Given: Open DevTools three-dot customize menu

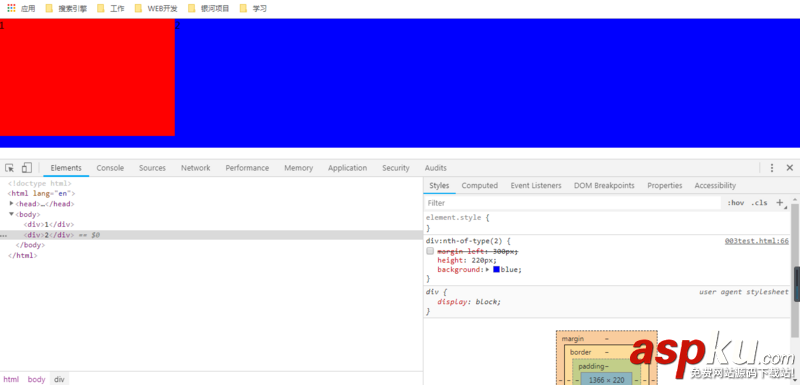Looking at the screenshot, I should pos(772,168).
